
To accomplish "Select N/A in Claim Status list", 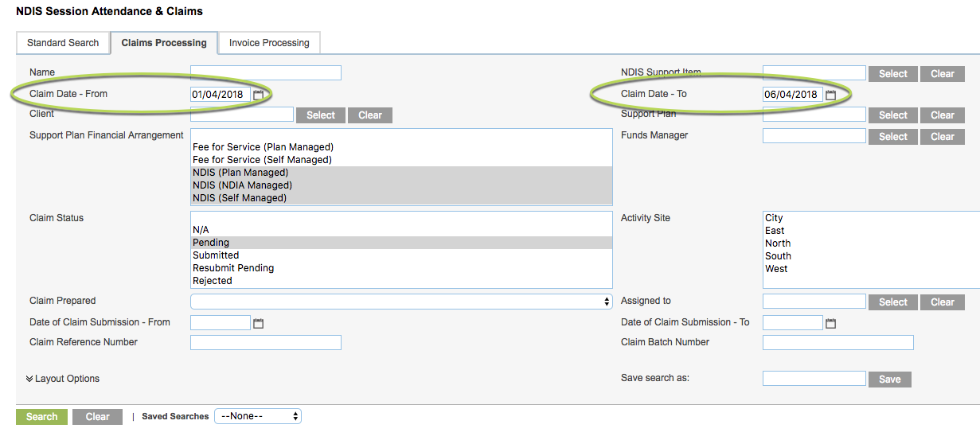I will point(402,230).
